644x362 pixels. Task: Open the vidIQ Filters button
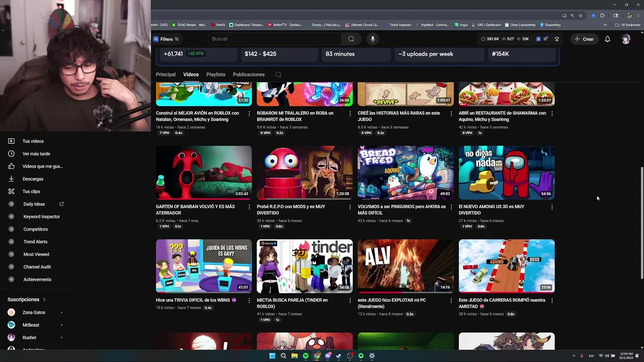pyautogui.click(x=166, y=39)
